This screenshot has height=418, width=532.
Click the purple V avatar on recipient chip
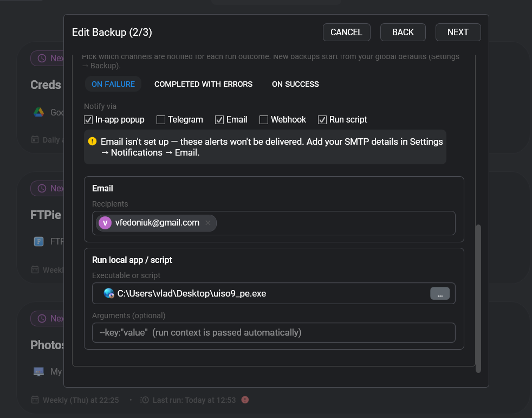coord(105,223)
